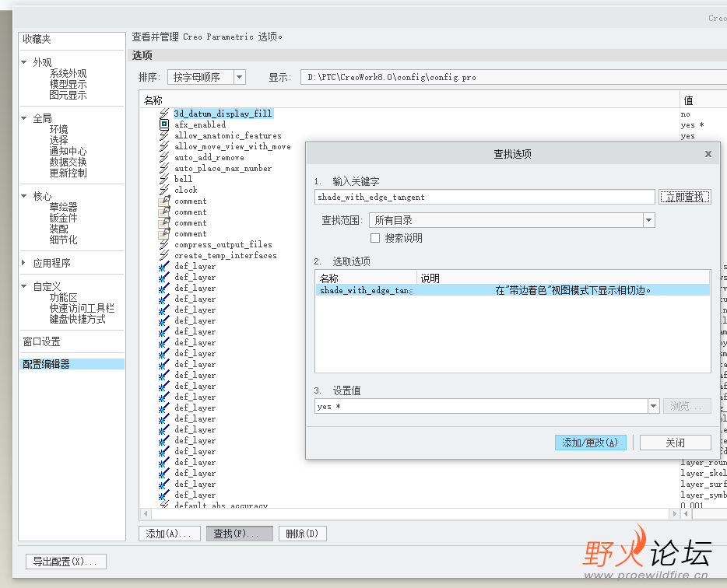
Task: Click lightning icon beside create_temp_interfaces
Action: pyautogui.click(x=164, y=255)
